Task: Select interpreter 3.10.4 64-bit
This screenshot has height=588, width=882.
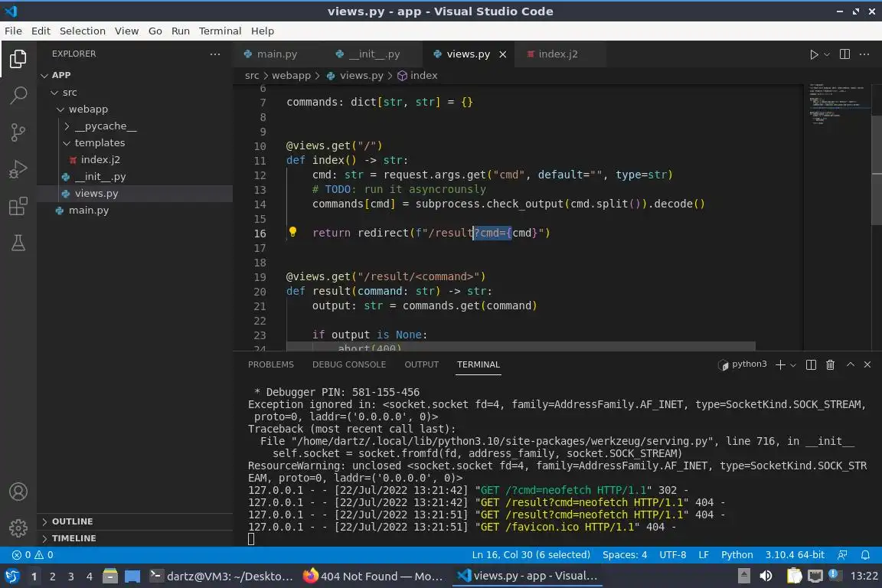Action: 794,555
